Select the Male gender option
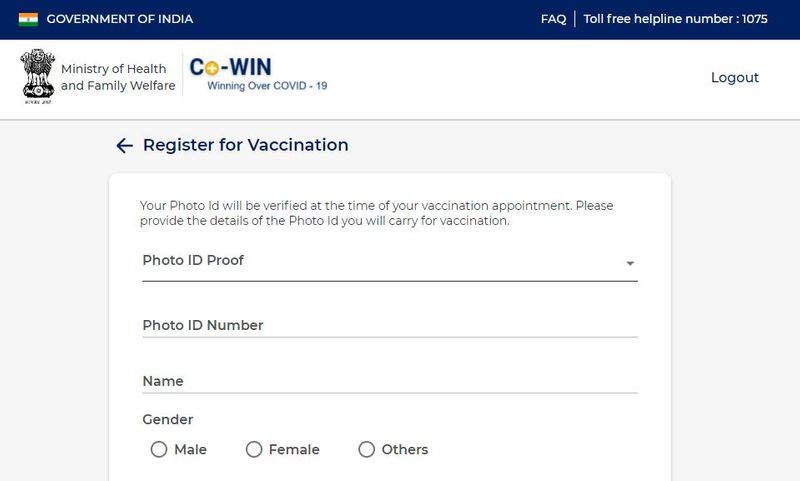 [x=159, y=449]
